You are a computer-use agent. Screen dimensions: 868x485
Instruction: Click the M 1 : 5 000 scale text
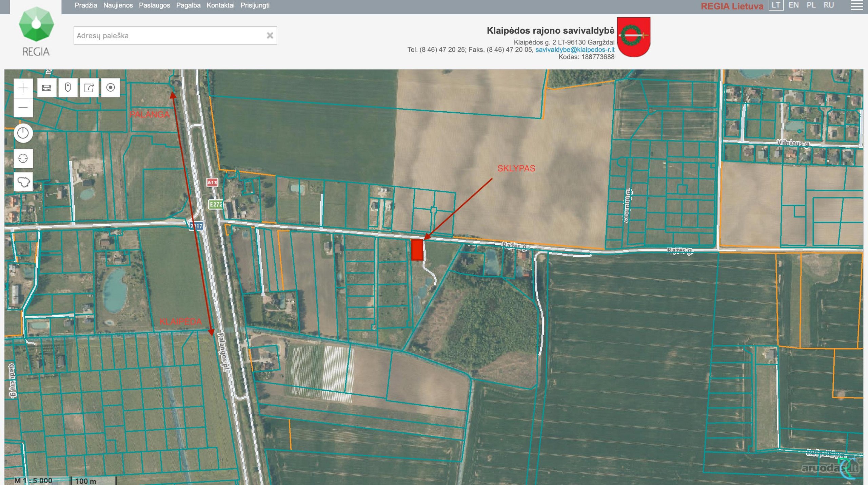point(33,481)
